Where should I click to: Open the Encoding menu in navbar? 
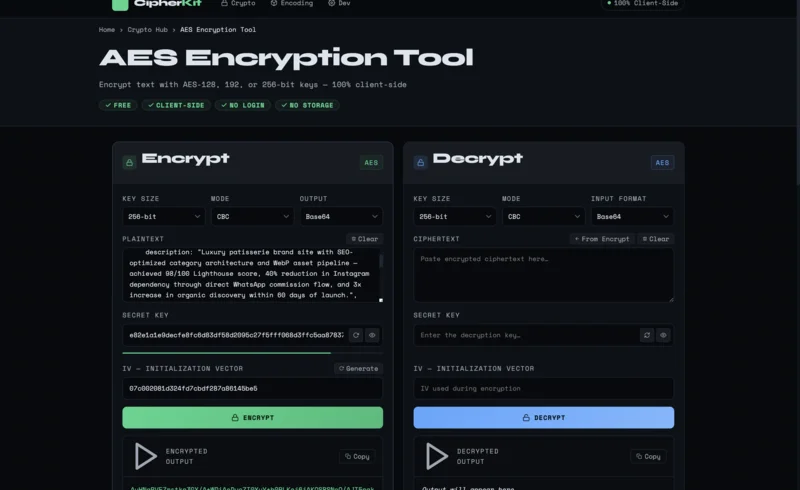point(292,4)
